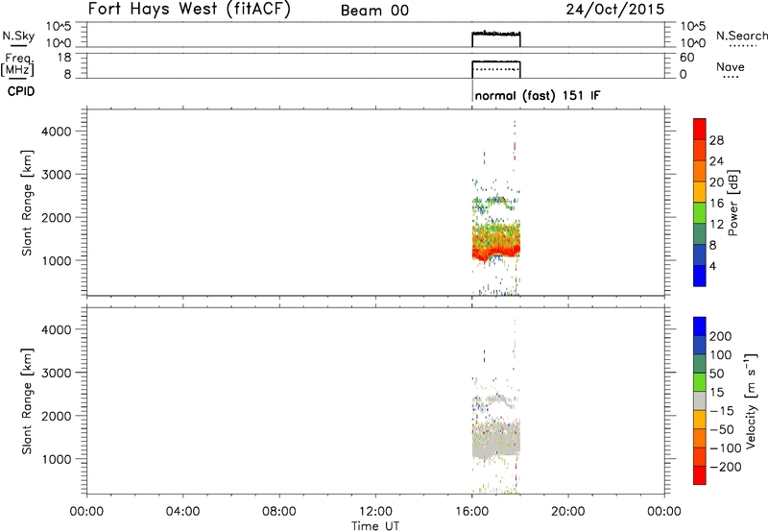Click the orange 20–24 dB colorbar segment
Viewport: 768px width, 532px height.
700,171
